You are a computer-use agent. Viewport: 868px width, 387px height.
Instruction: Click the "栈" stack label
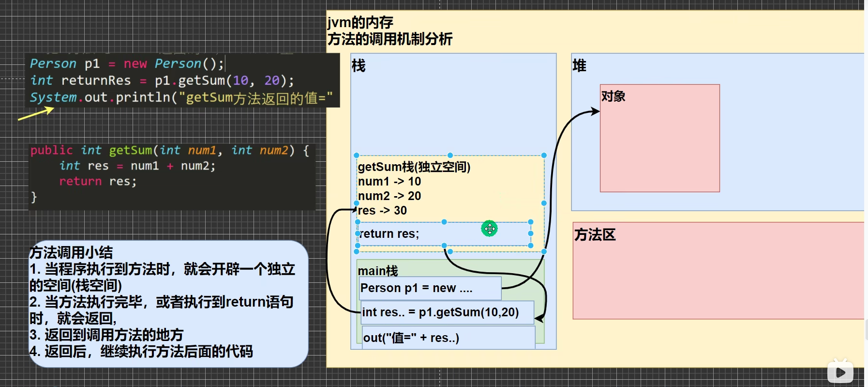[x=359, y=65]
